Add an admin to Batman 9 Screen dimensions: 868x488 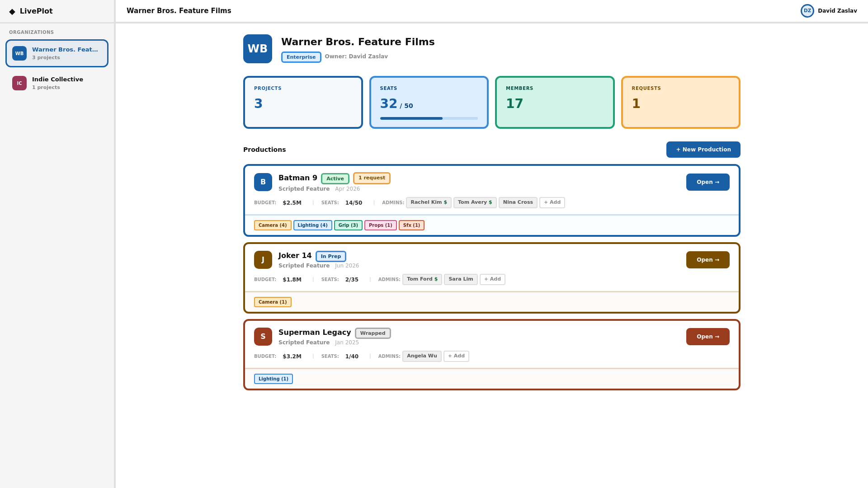552,202
